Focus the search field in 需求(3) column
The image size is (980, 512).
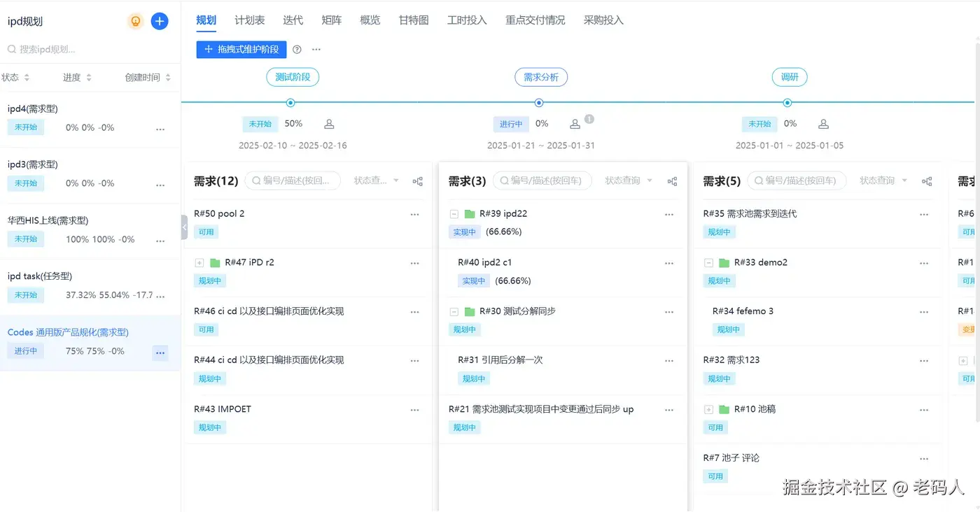(542, 180)
